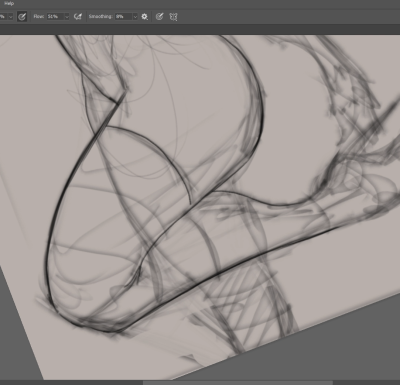Open the Flow dropdown arrow
This screenshot has height=385, width=400.
tap(66, 17)
